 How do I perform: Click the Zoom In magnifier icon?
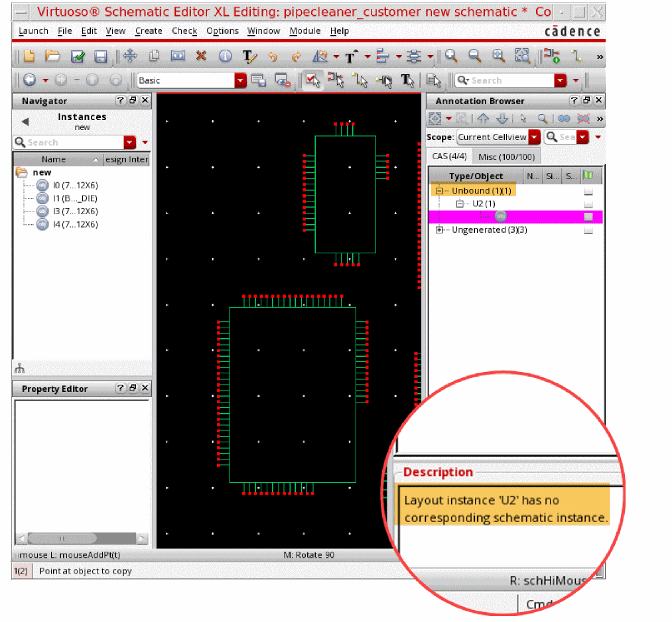452,56
